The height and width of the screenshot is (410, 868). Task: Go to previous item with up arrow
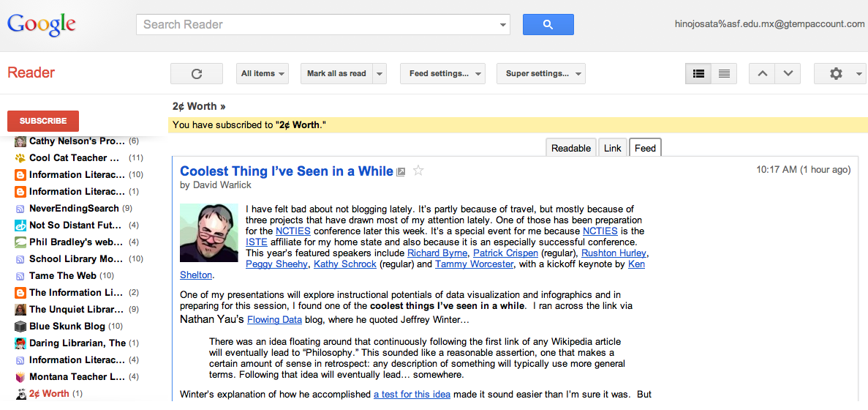[762, 74]
